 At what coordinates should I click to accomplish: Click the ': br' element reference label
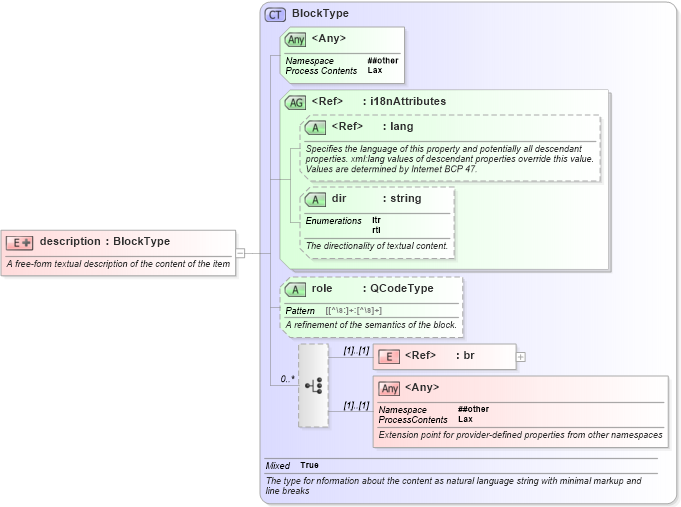coord(465,355)
